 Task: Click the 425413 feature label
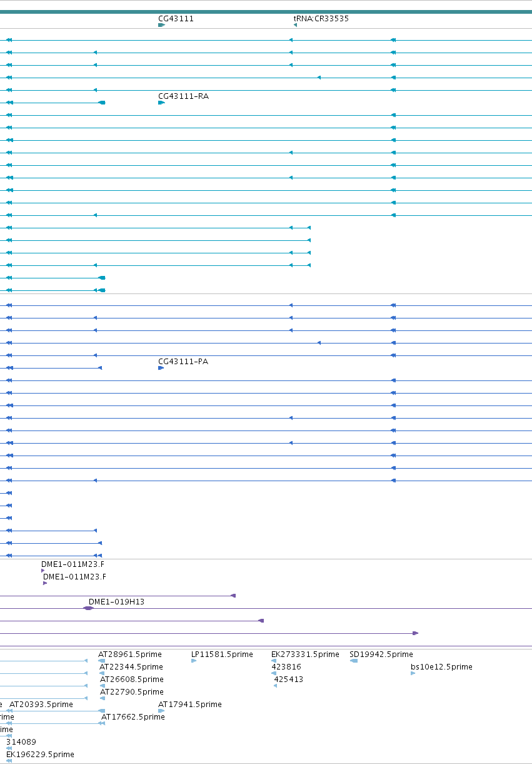point(289,680)
